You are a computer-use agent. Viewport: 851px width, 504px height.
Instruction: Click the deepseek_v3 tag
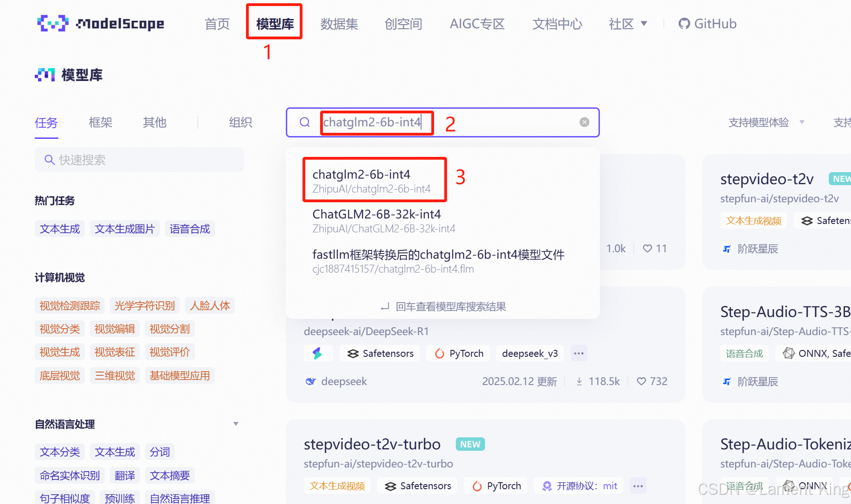[530, 353]
